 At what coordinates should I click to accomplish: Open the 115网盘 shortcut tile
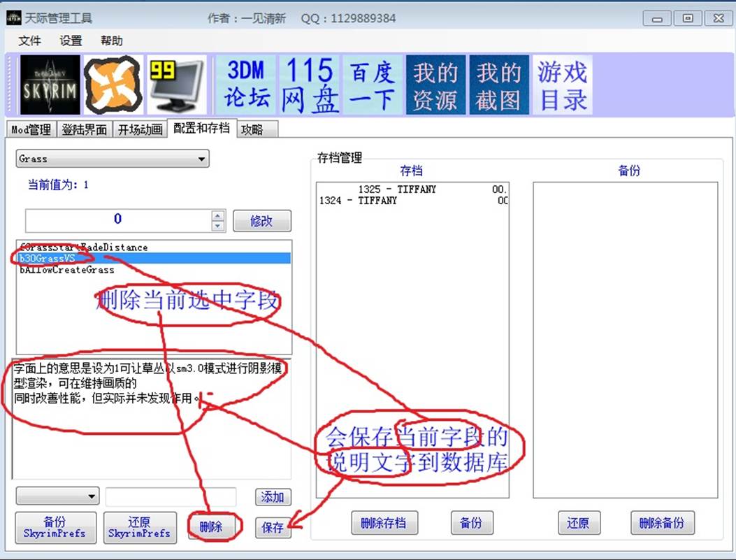310,85
